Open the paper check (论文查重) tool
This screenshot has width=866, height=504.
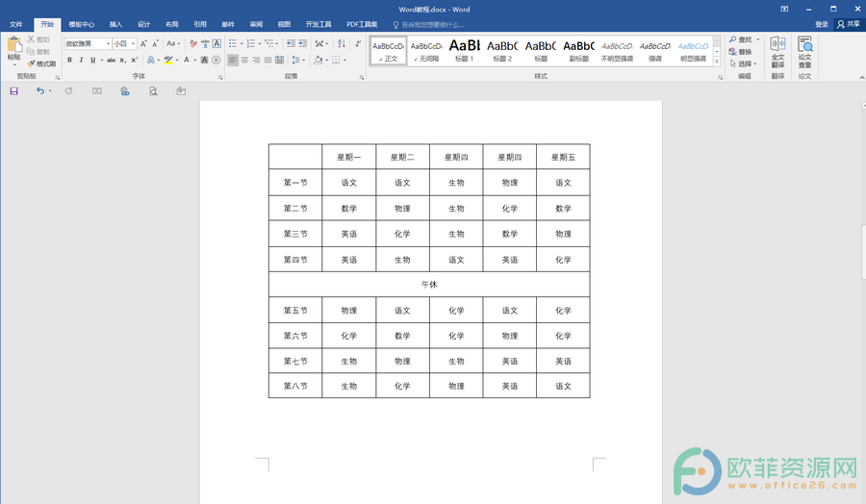[x=804, y=53]
